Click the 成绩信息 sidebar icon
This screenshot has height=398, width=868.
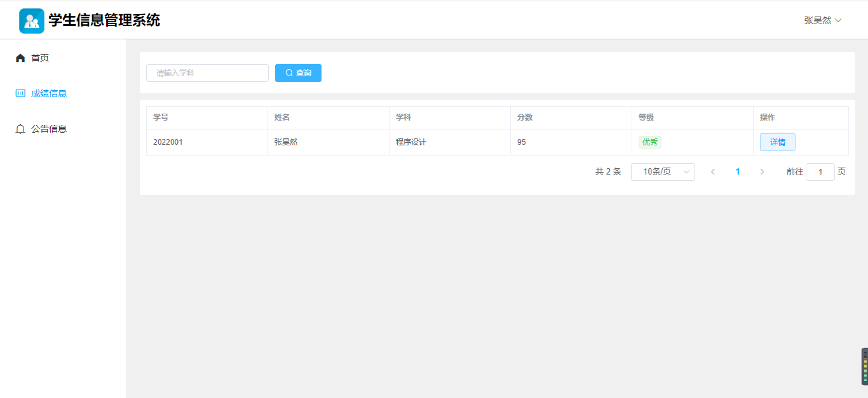[x=20, y=93]
